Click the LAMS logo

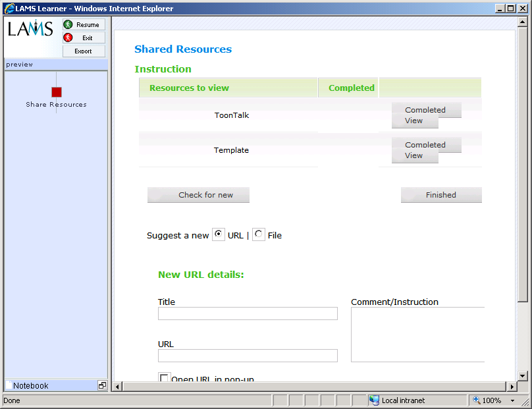point(30,29)
